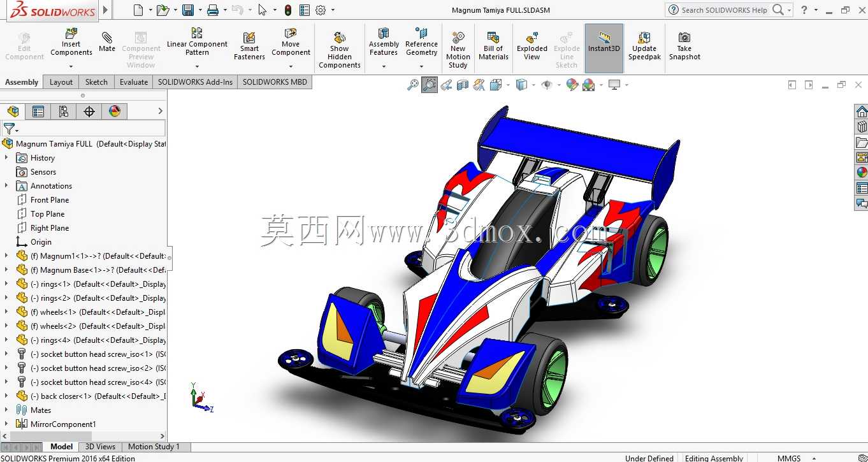This screenshot has height=462, width=868.
Task: Expand the Mates tree node
Action: pos(6,410)
